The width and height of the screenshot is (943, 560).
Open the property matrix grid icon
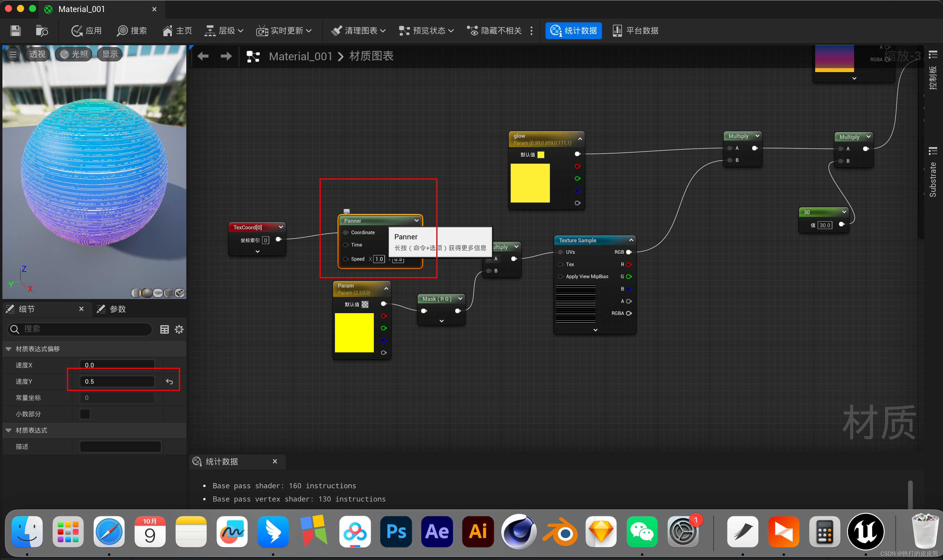click(165, 329)
